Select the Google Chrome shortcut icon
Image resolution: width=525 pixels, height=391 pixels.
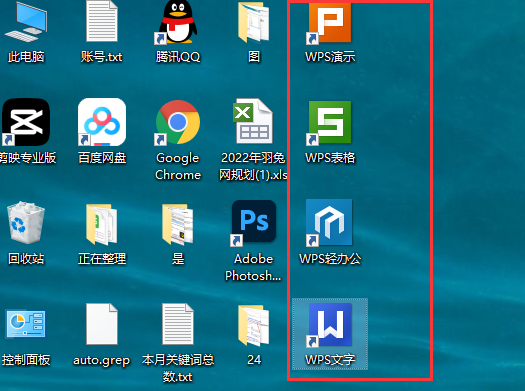(177, 122)
